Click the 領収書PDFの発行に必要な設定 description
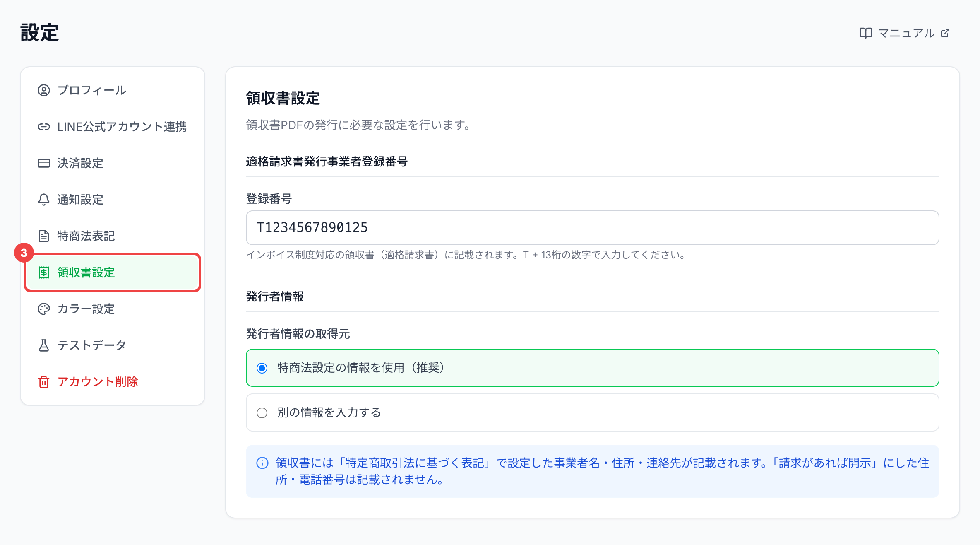The height and width of the screenshot is (545, 980). [358, 125]
